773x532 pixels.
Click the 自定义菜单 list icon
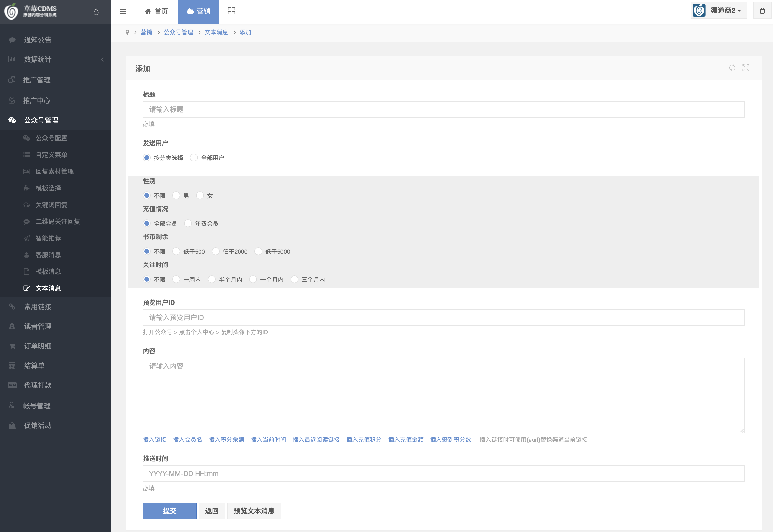(x=27, y=155)
